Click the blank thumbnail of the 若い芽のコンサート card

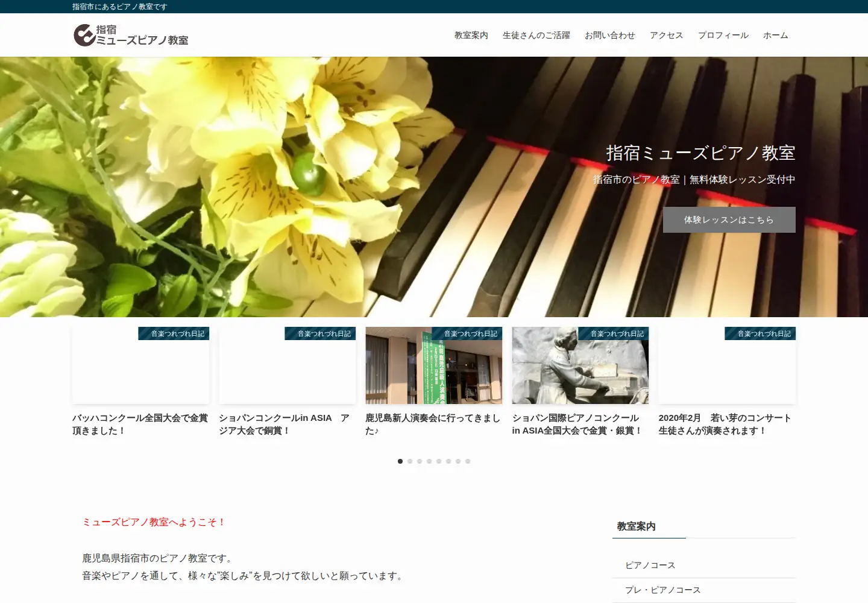coord(727,365)
